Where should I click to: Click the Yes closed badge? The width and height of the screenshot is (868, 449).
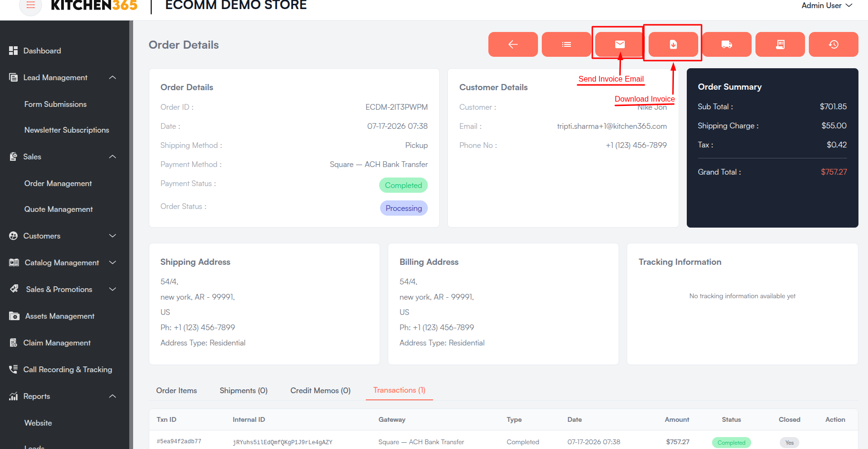(x=789, y=443)
